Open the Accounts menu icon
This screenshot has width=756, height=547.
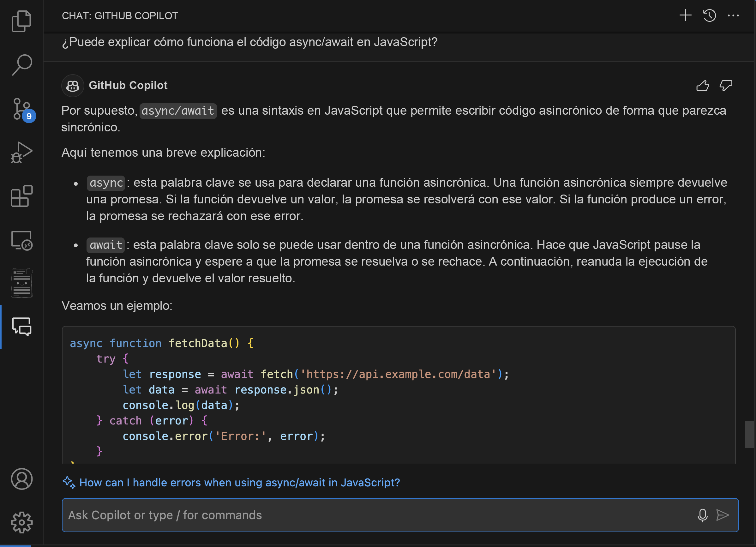click(21, 479)
